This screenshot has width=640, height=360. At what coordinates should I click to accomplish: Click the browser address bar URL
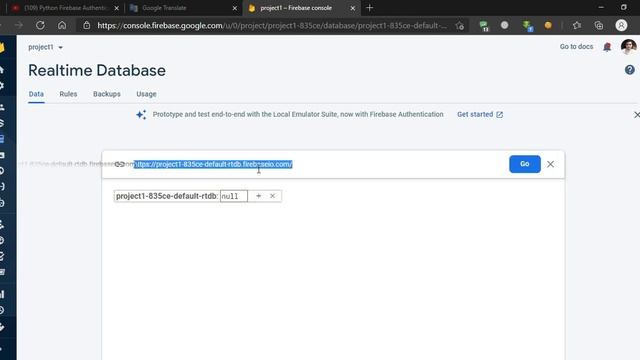[272, 25]
